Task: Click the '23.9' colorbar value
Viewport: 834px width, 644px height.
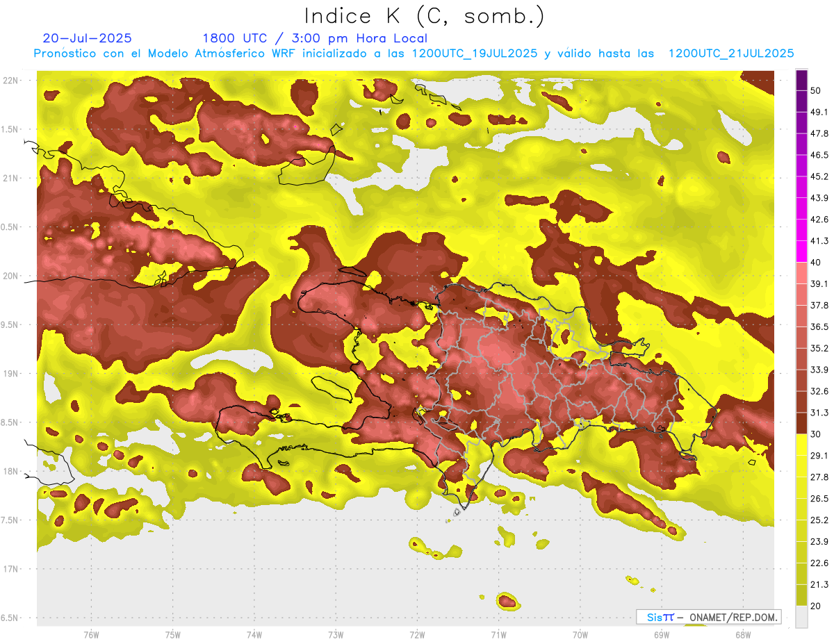Action: 819,542
